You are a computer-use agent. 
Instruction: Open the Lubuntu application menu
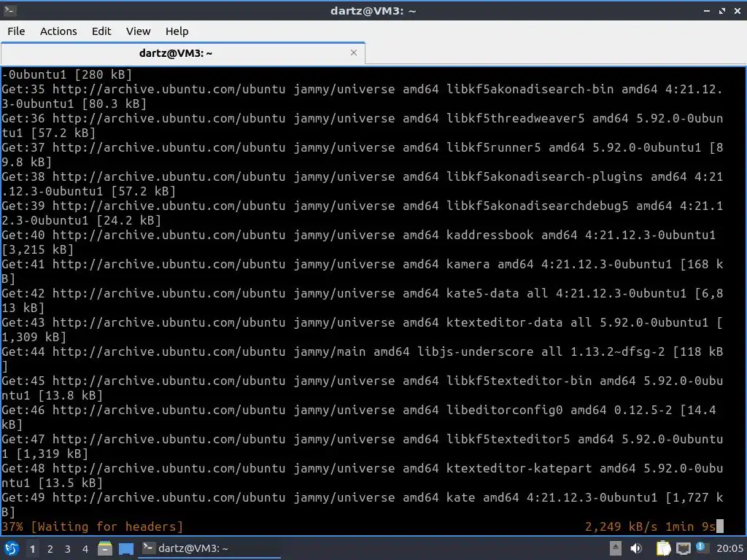[x=12, y=548]
